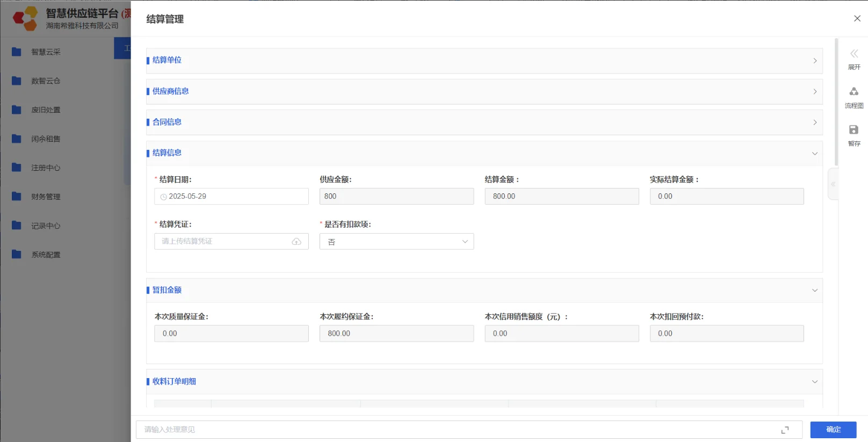The image size is (868, 442).
Task: Click the 闲余租售 folder icon
Action: tap(17, 139)
